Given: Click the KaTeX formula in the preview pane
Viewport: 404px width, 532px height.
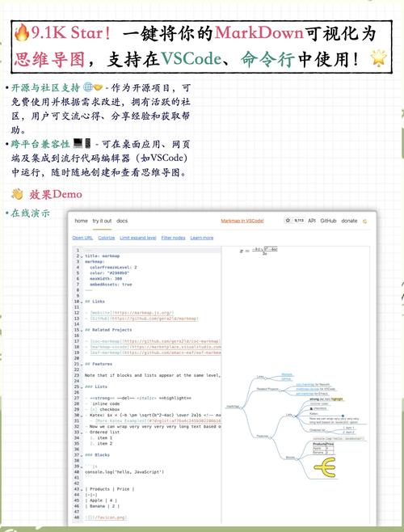Looking at the screenshot, I should pos(259,251).
